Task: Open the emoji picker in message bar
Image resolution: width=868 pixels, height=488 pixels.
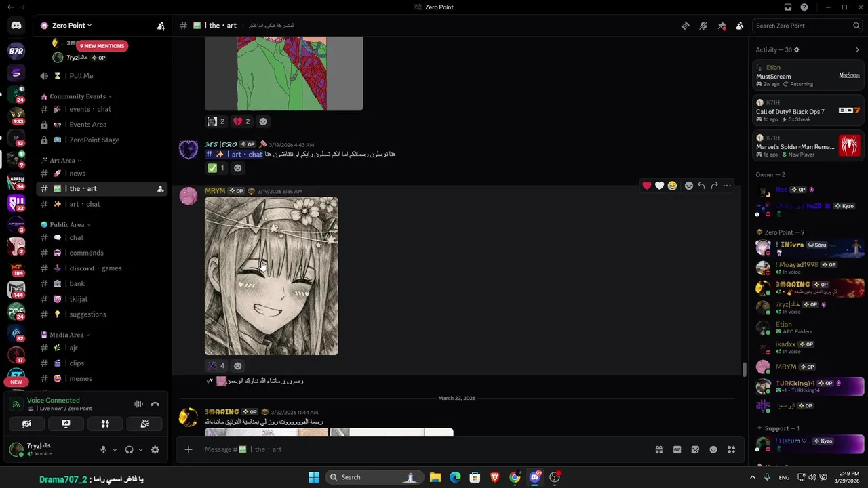Action: tap(713, 449)
